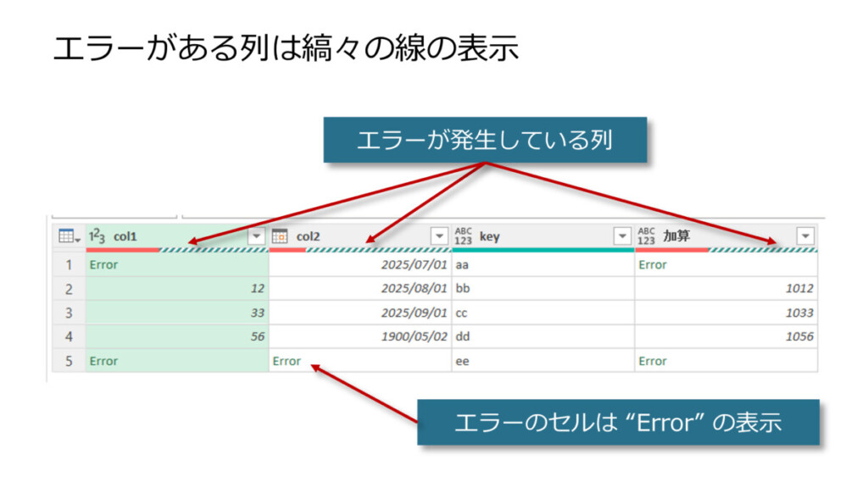The width and height of the screenshot is (868, 488).
Task: Click the striped quality bar under 加算 header
Action: point(762,250)
